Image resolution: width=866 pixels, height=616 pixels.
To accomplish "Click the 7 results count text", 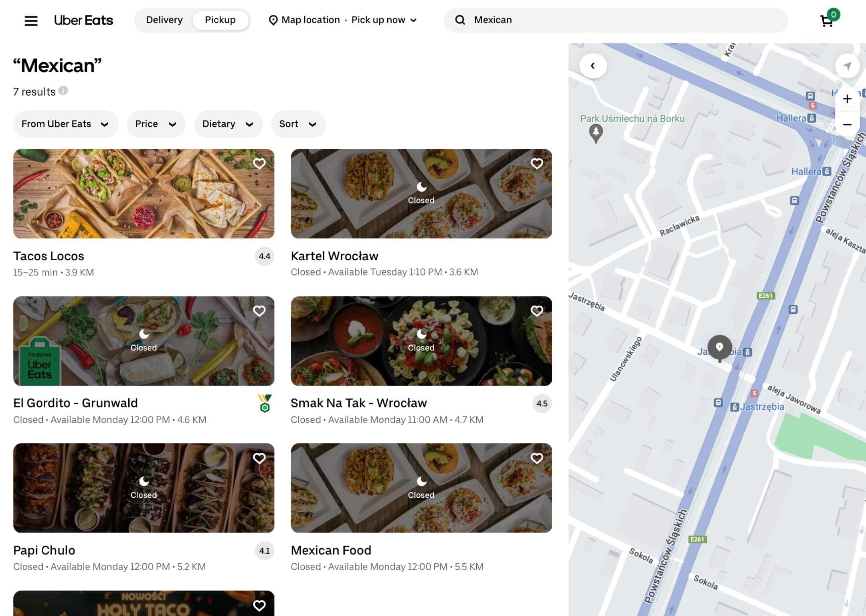I will pyautogui.click(x=34, y=92).
